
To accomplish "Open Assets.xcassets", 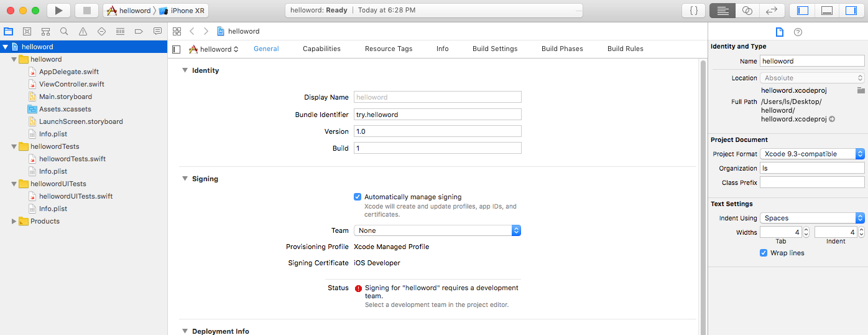I will 65,109.
